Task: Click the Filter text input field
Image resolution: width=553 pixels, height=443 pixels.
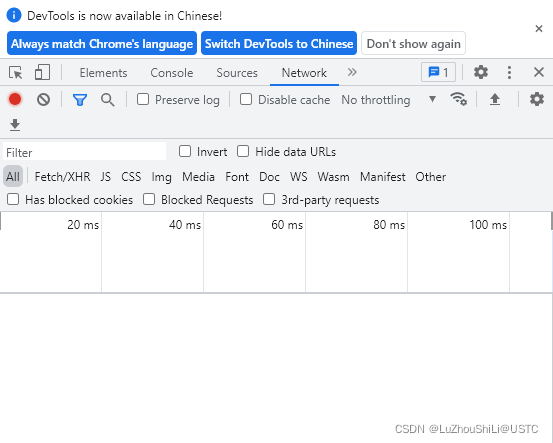Action: [85, 152]
